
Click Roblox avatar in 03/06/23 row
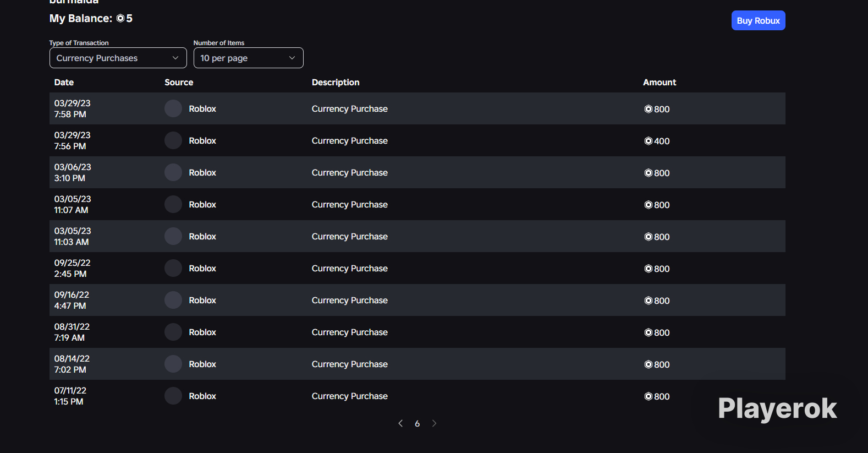point(173,172)
